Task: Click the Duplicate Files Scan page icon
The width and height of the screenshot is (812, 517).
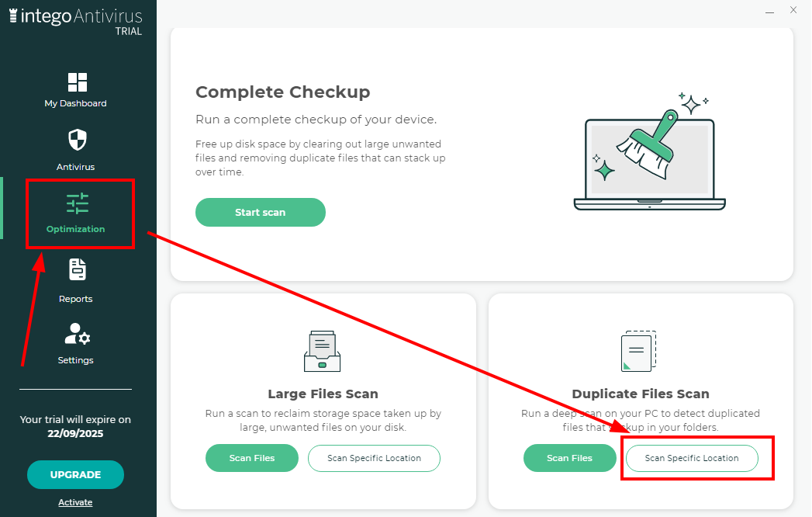Action: coord(640,352)
